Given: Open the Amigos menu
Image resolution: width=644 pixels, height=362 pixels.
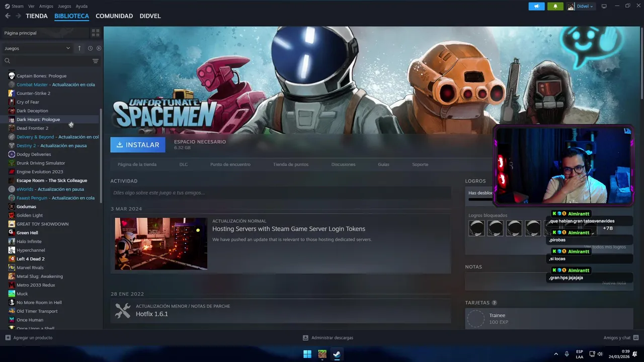Looking at the screenshot, I should [46, 7].
